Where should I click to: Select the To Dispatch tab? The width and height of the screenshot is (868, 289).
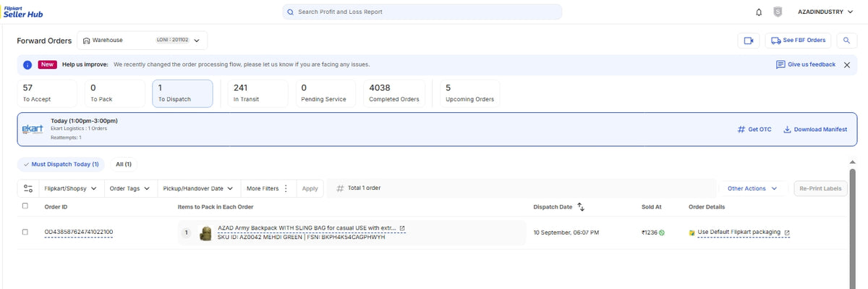[182, 93]
